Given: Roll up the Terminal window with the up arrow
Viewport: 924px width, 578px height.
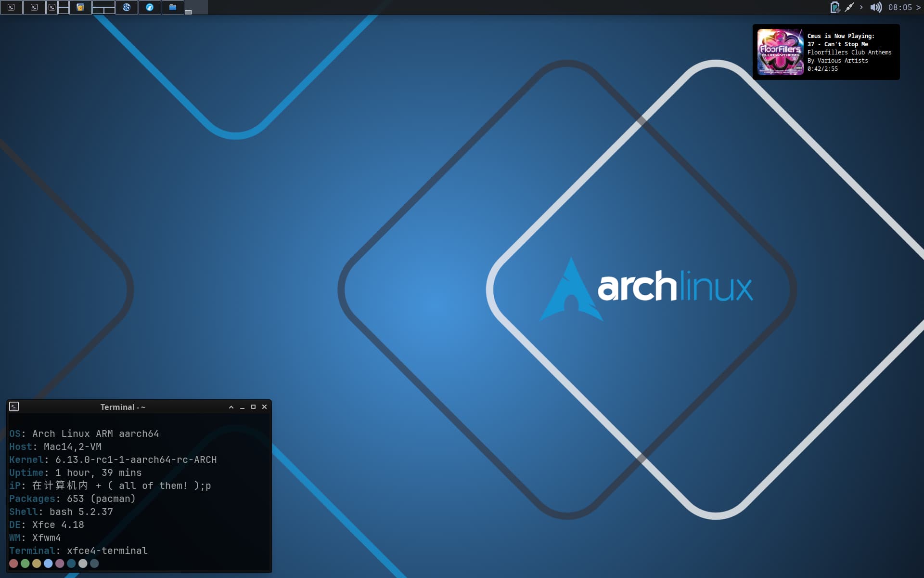Looking at the screenshot, I should [231, 407].
